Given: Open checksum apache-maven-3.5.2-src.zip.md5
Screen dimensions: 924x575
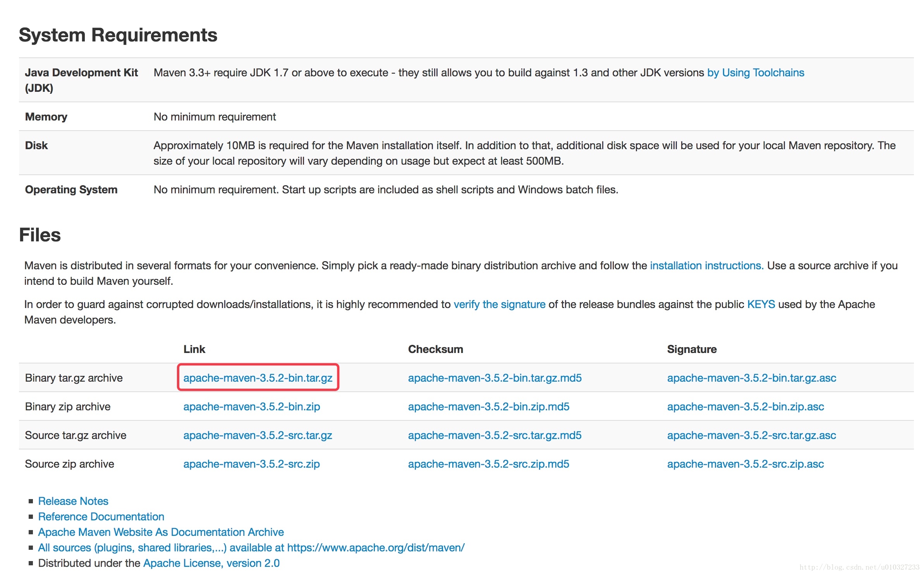Looking at the screenshot, I should pyautogui.click(x=489, y=464).
